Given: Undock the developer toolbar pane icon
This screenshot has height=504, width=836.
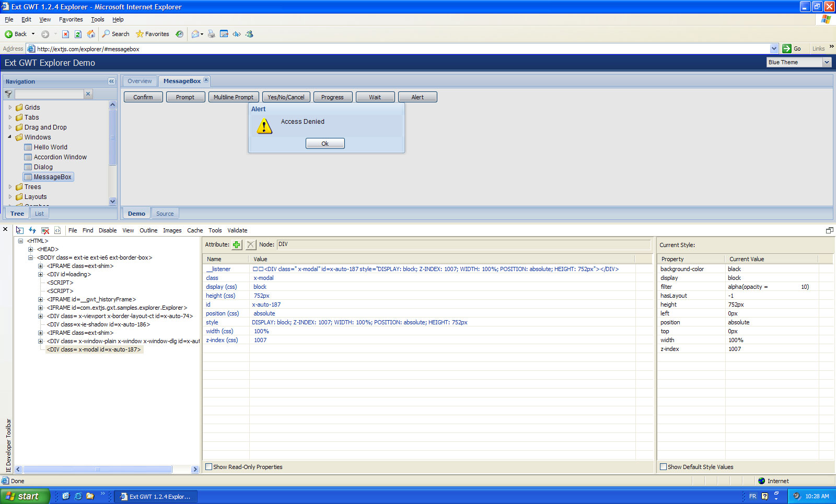Looking at the screenshot, I should coord(829,230).
